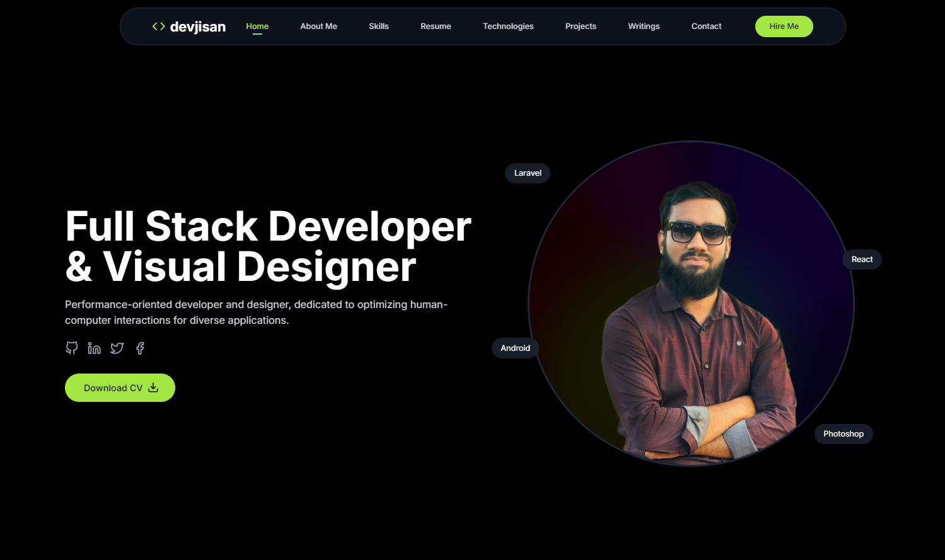Screen dimensions: 945x560
Task: Click the devjisan code brackets logo icon
Action: [157, 26]
